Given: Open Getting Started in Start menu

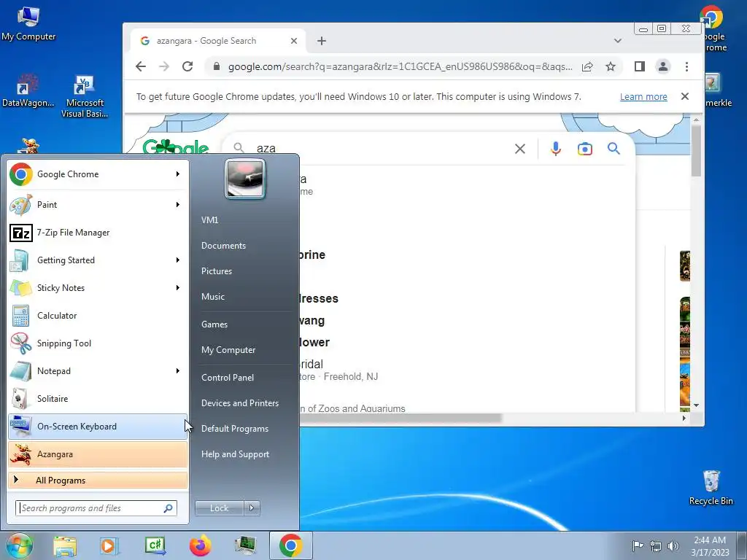Looking at the screenshot, I should coord(98,260).
